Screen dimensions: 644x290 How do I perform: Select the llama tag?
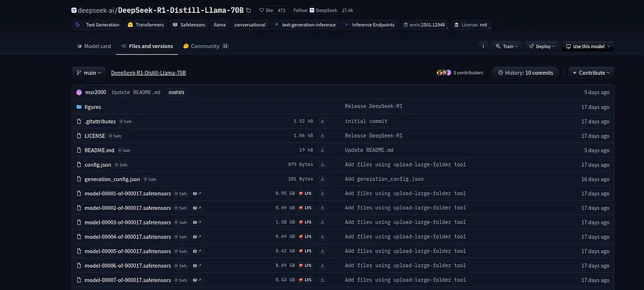[x=220, y=25]
